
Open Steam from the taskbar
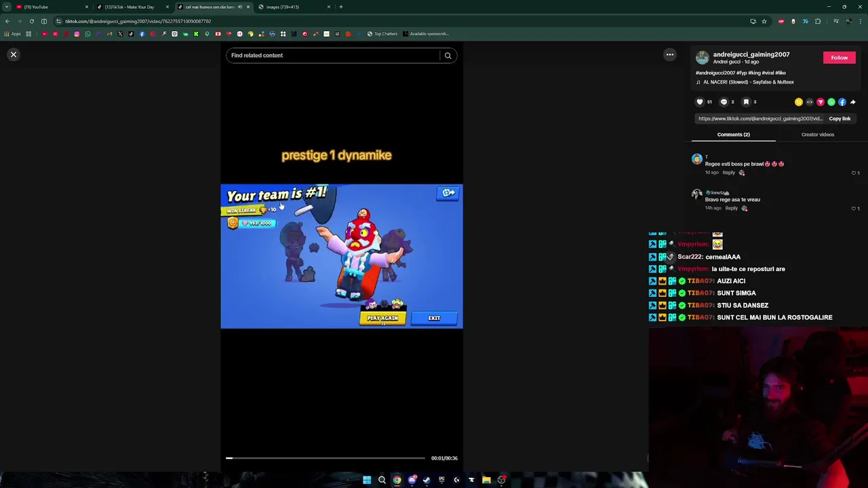pos(427,480)
